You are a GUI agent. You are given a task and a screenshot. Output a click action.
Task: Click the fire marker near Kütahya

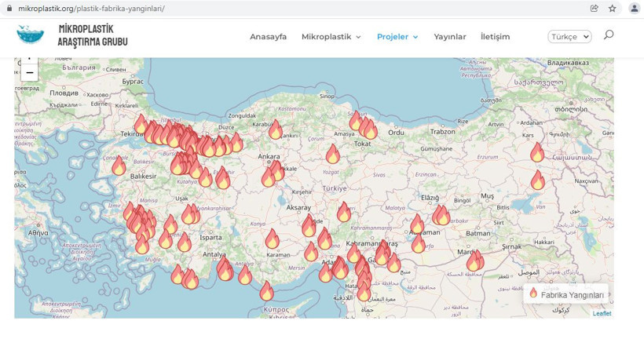[205, 177]
